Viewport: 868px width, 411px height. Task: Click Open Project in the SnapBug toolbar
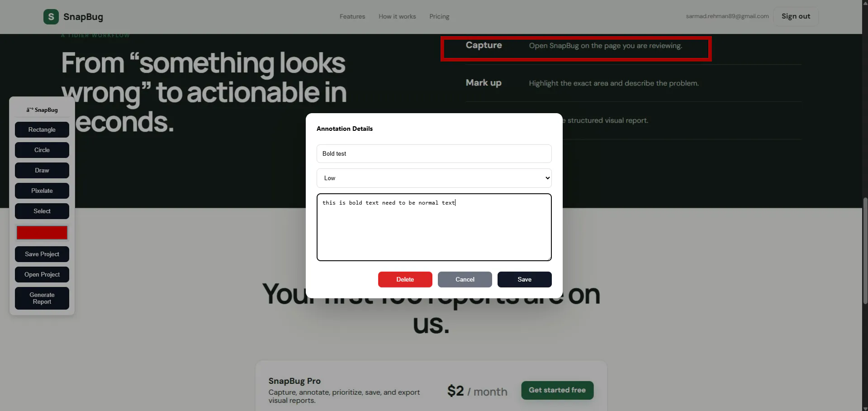pyautogui.click(x=42, y=274)
